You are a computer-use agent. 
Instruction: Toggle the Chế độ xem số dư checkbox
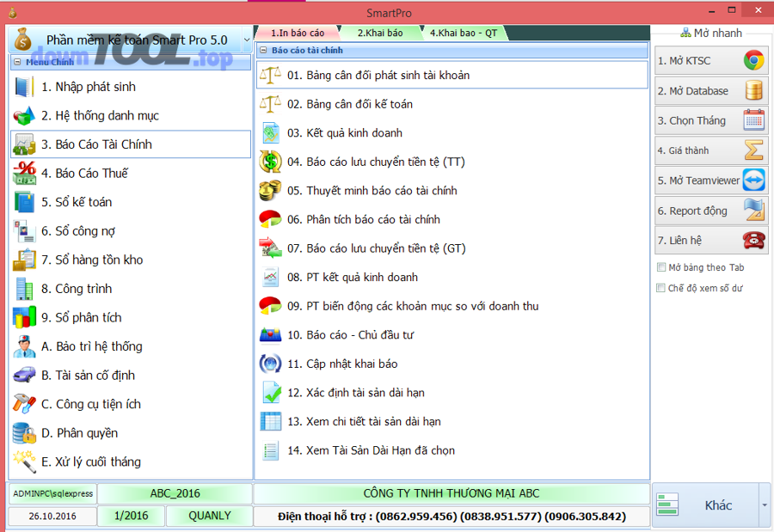[661, 289]
